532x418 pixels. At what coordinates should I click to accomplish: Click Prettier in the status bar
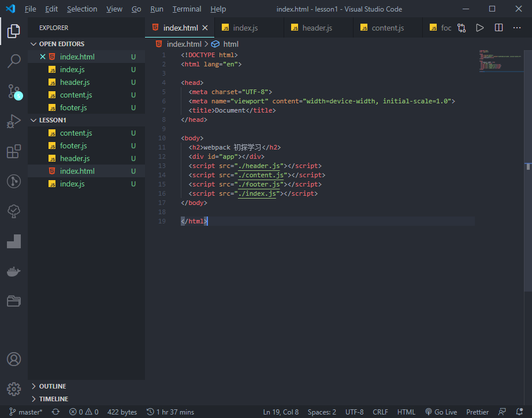click(477, 412)
